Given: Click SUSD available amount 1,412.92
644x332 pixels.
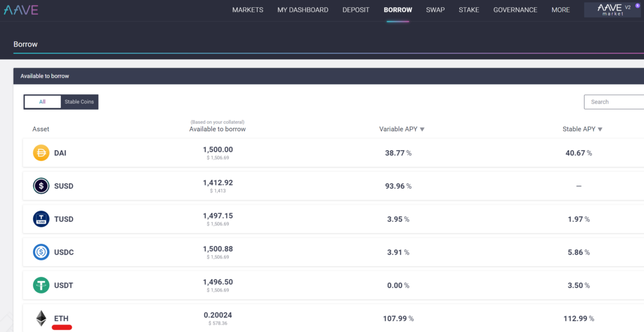Looking at the screenshot, I should [218, 183].
